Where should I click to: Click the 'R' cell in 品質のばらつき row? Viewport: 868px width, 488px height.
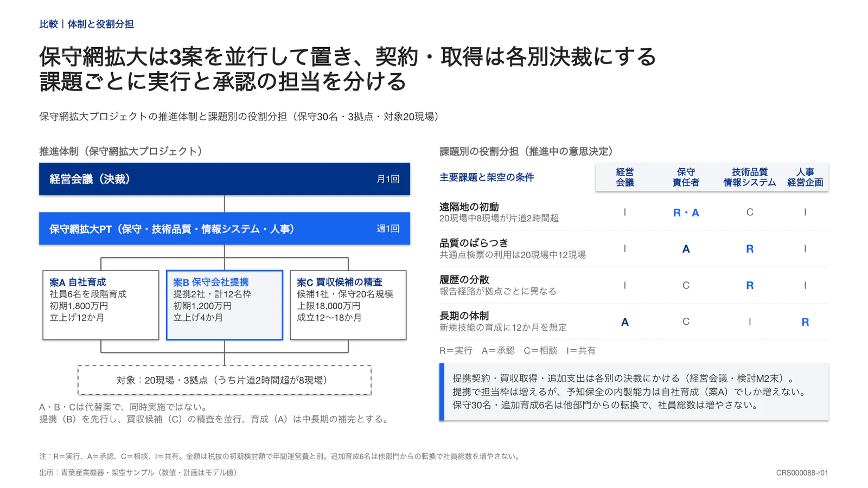coord(750,249)
